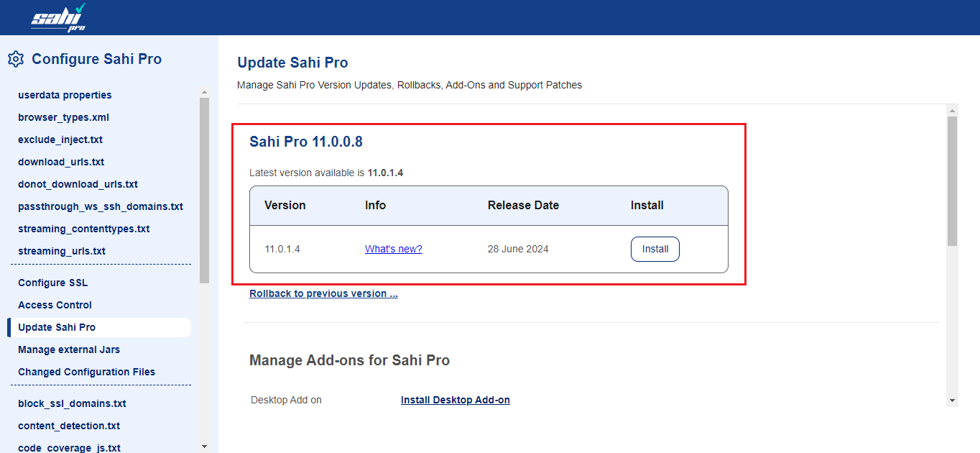This screenshot has width=980, height=453.
Task: Open exclude_inject.txt configuration file
Action: (60, 139)
